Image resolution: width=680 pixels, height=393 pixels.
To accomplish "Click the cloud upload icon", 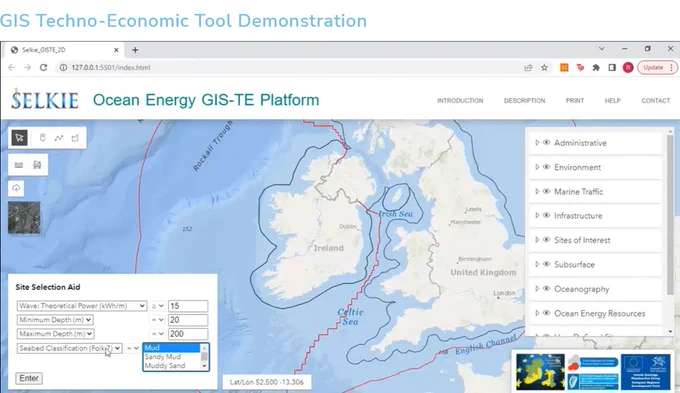I will 16,188.
